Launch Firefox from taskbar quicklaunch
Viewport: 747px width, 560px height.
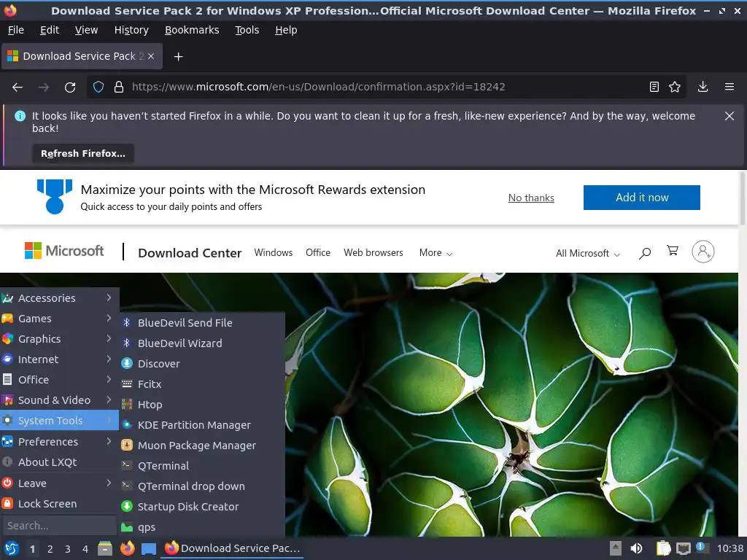[127, 548]
